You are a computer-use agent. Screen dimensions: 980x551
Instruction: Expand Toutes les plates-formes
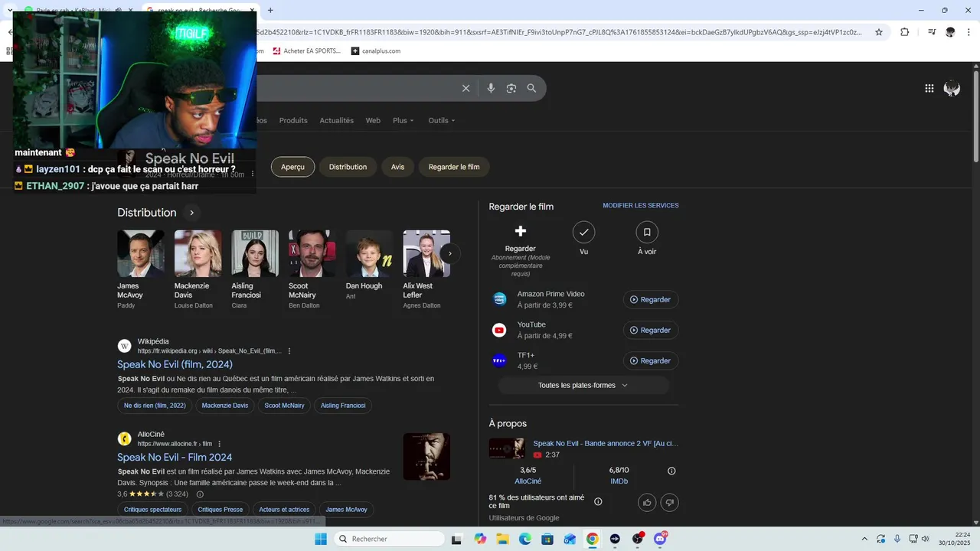click(583, 385)
